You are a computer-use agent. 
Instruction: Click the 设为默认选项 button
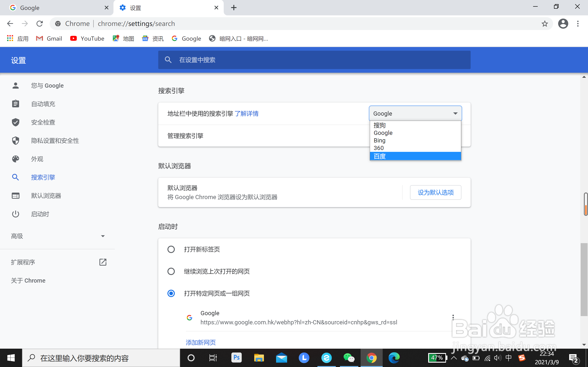[x=435, y=192]
